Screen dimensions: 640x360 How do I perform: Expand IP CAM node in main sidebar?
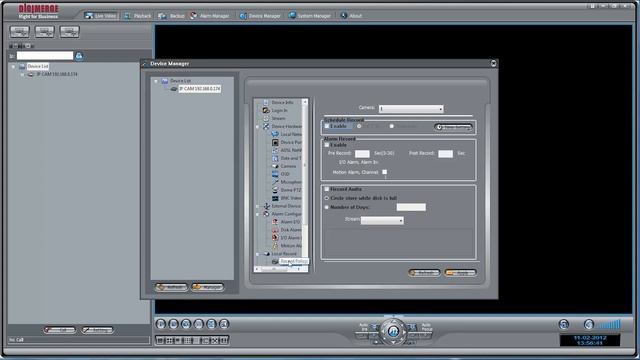click(22, 75)
